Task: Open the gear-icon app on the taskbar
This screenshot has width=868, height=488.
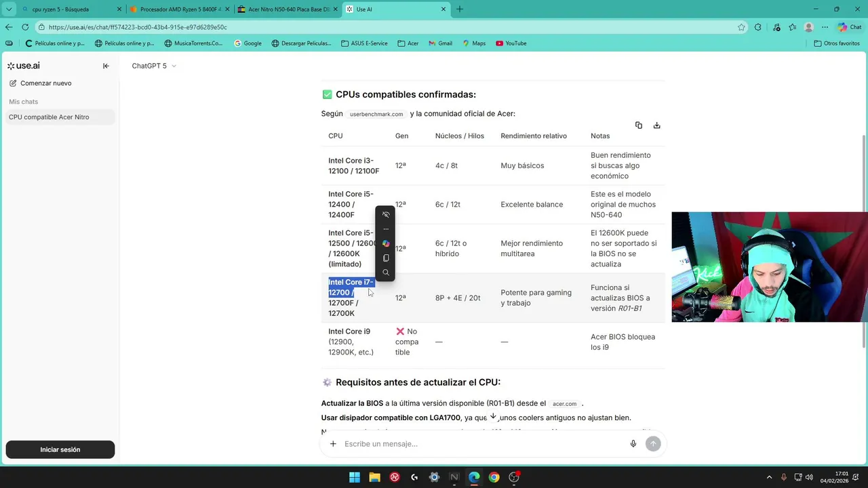Action: (435, 477)
